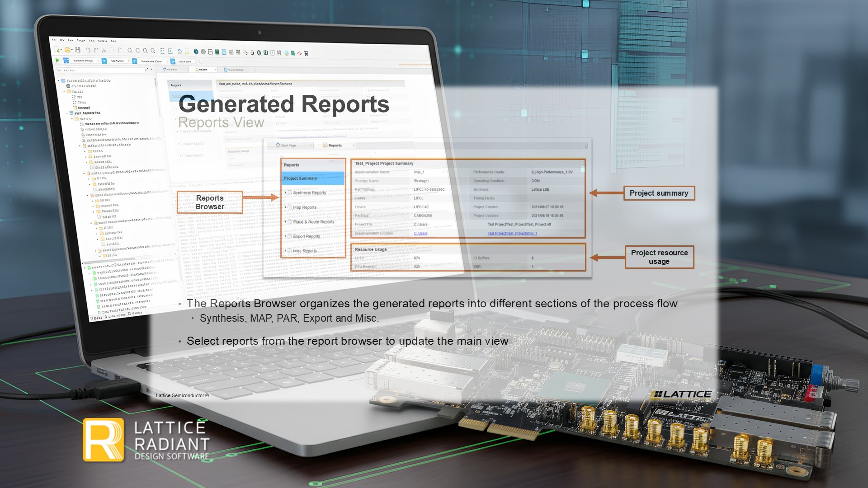
Task: Click the green run arrow on laptop screen
Action: pyautogui.click(x=57, y=60)
